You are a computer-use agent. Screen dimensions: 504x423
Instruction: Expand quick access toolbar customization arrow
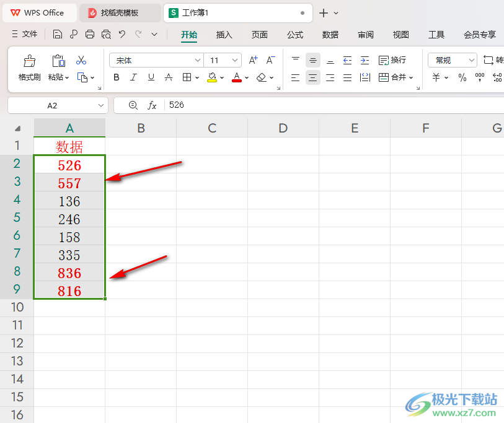[x=154, y=34]
